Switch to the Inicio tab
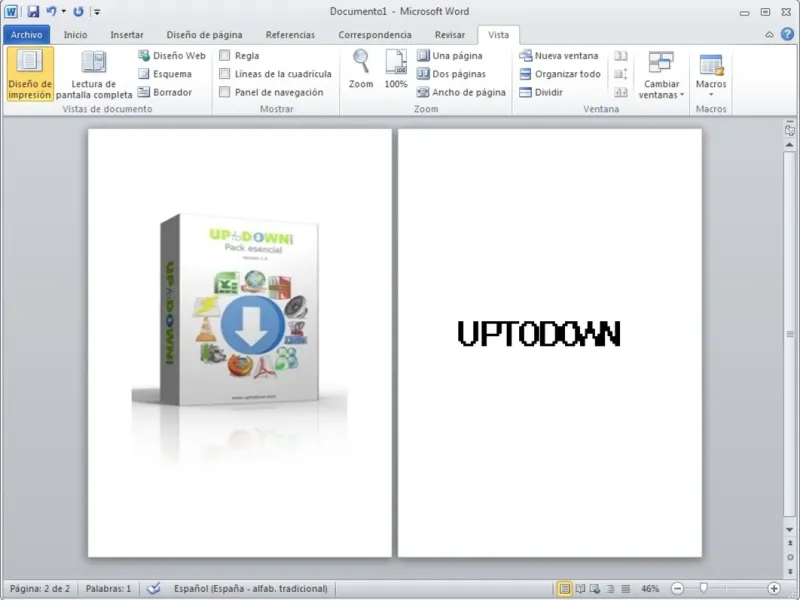 tap(76, 35)
